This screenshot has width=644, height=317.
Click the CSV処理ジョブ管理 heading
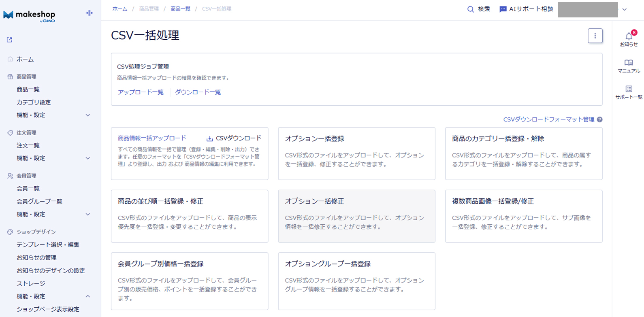tap(143, 67)
